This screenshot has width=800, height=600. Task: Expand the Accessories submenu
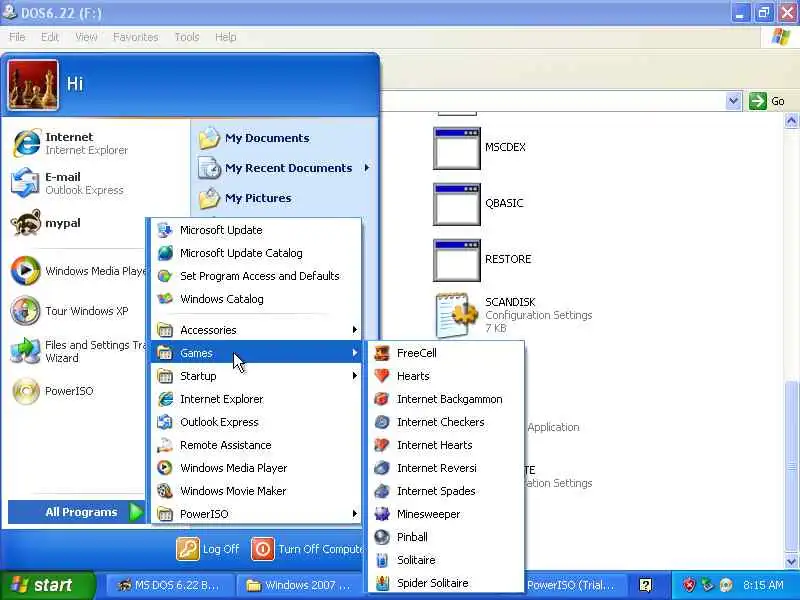(256, 330)
